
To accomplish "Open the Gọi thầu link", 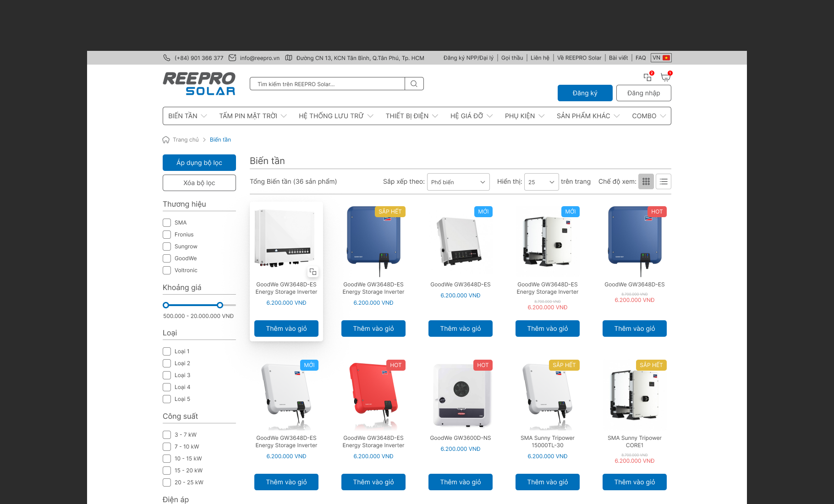I will point(512,58).
